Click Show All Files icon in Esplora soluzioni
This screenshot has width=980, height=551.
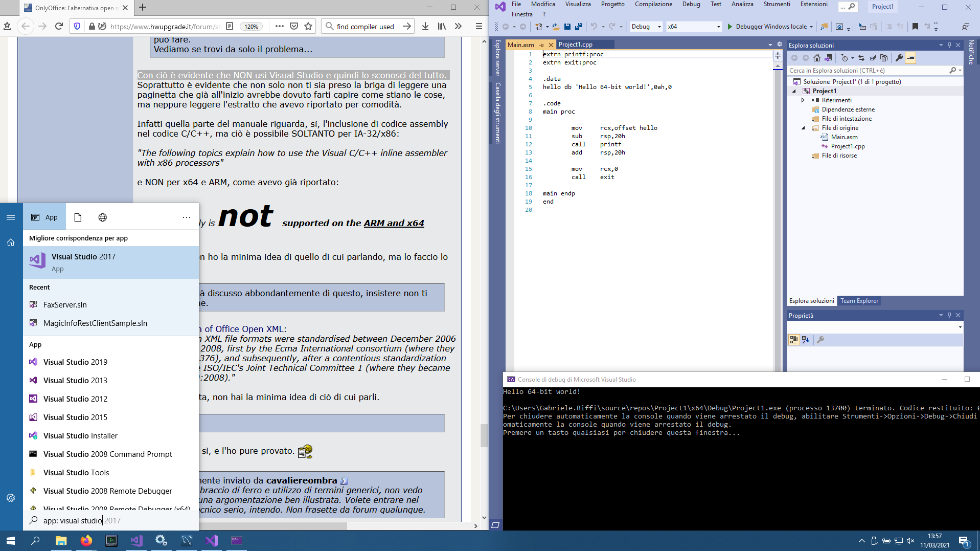[884, 58]
